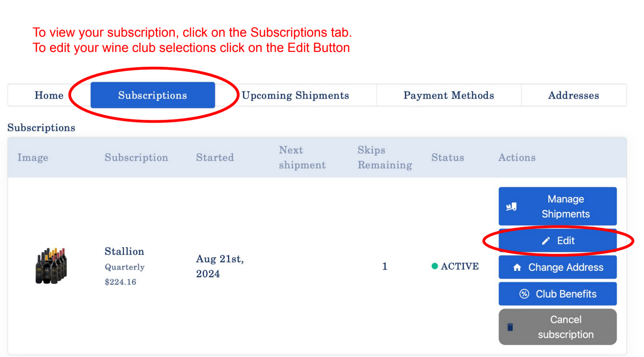View Club Benefits button
The image size is (644, 357).
coord(557,294)
